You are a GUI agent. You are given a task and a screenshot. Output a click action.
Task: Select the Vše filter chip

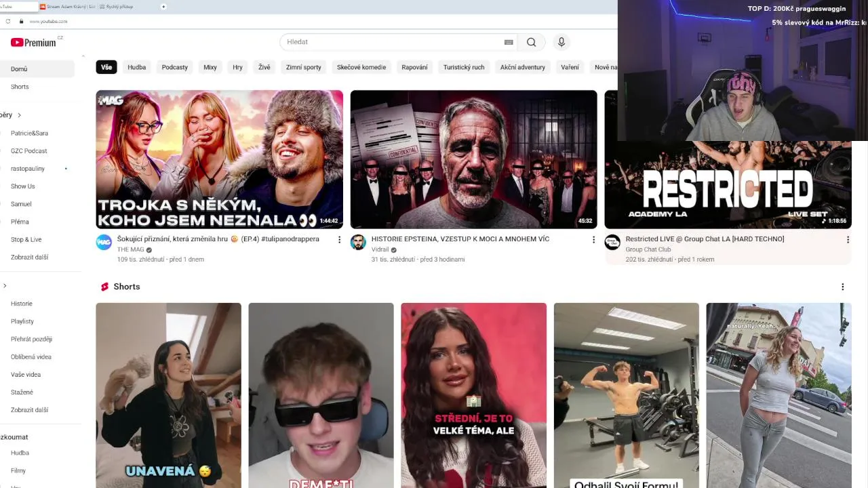(106, 67)
